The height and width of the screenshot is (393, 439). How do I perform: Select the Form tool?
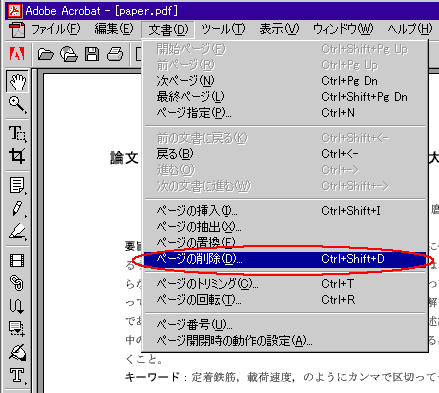tap(17, 328)
